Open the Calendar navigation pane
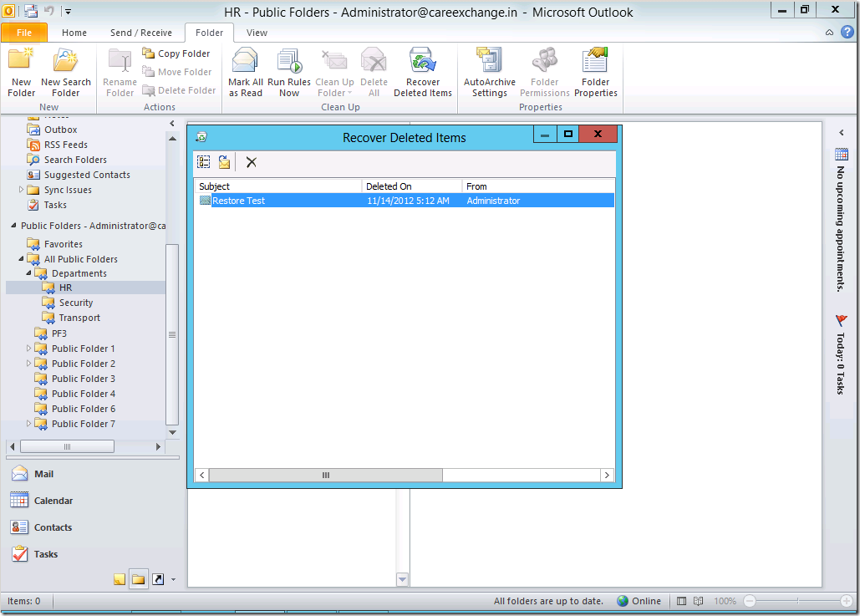Viewport: 860px width, 616px height. tap(93, 501)
